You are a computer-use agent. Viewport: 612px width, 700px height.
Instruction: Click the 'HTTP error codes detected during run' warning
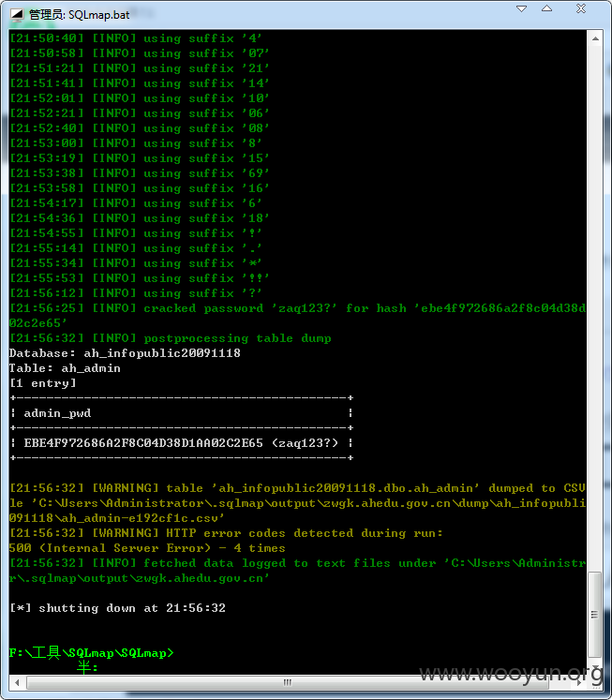coord(226,533)
